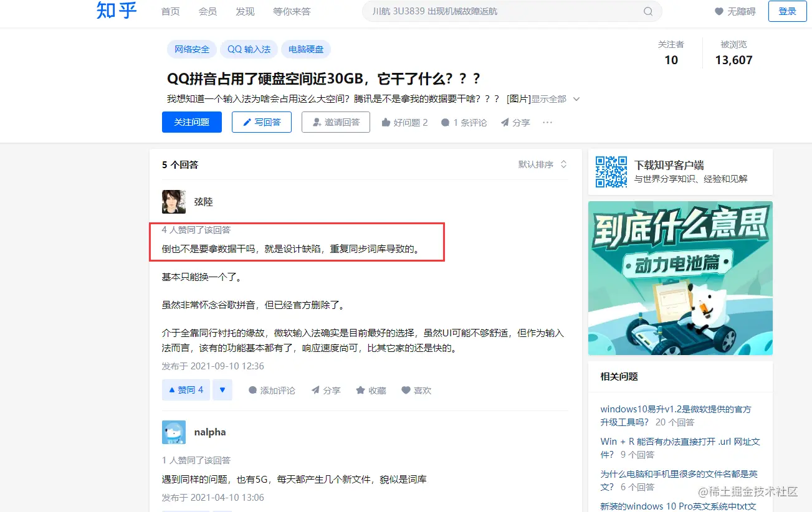The width and height of the screenshot is (812, 512).
Task: Open 网络安全 topic tag
Action: pos(192,49)
